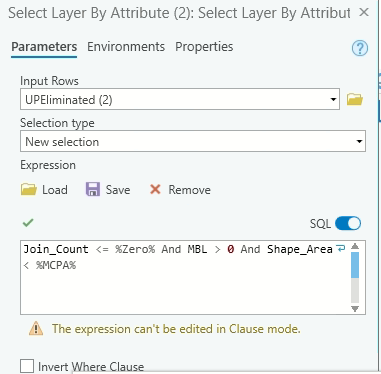Remove the expression clause
381x374 pixels.
[x=180, y=190]
